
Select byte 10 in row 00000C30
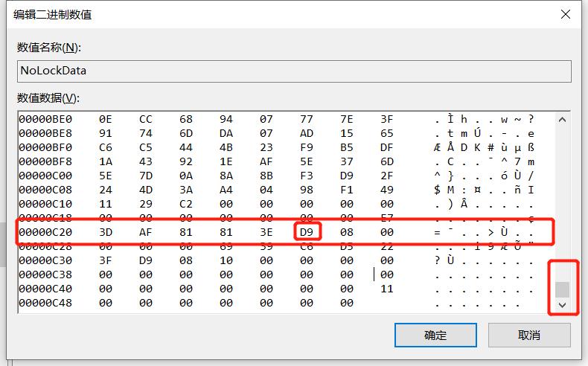click(226, 260)
